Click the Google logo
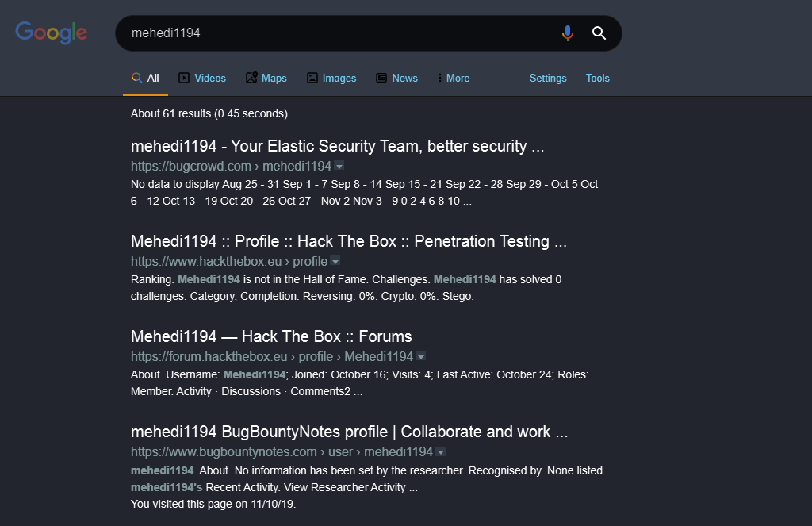Image resolution: width=812 pixels, height=526 pixels. (51, 33)
